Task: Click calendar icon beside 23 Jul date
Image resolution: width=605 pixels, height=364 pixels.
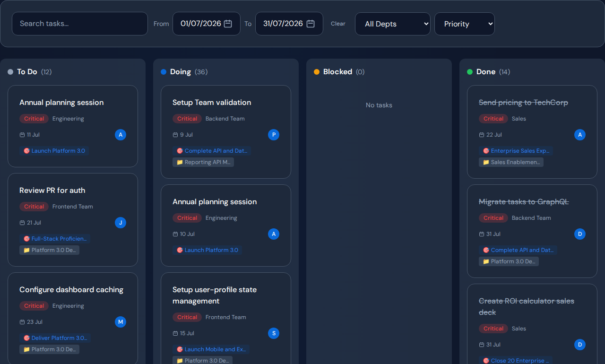Action: coord(22,322)
